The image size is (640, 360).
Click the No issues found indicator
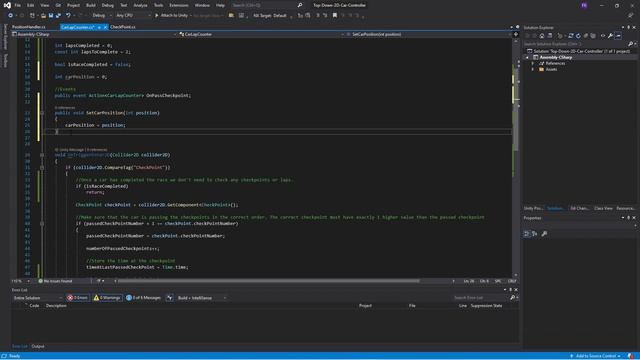pyautogui.click(x=56, y=281)
